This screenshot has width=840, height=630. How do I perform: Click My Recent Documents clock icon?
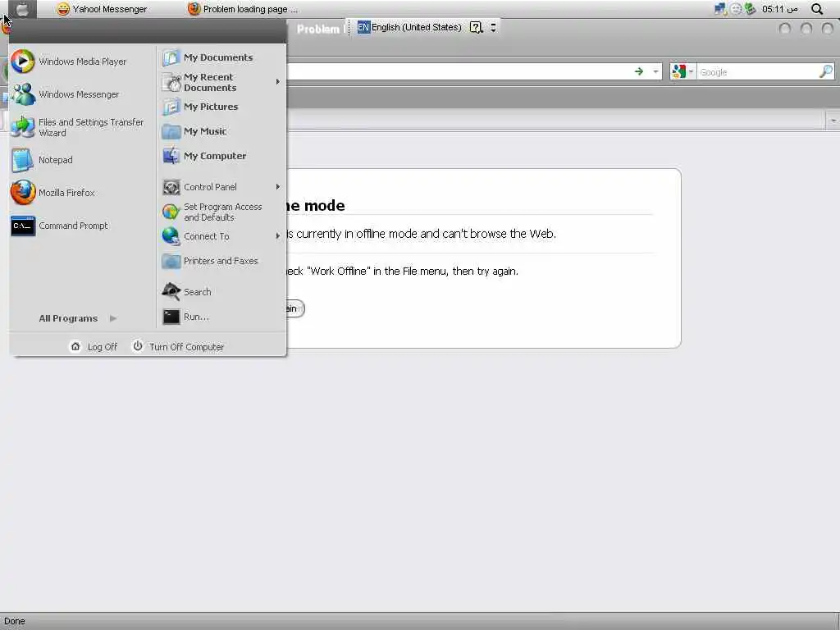click(171, 82)
